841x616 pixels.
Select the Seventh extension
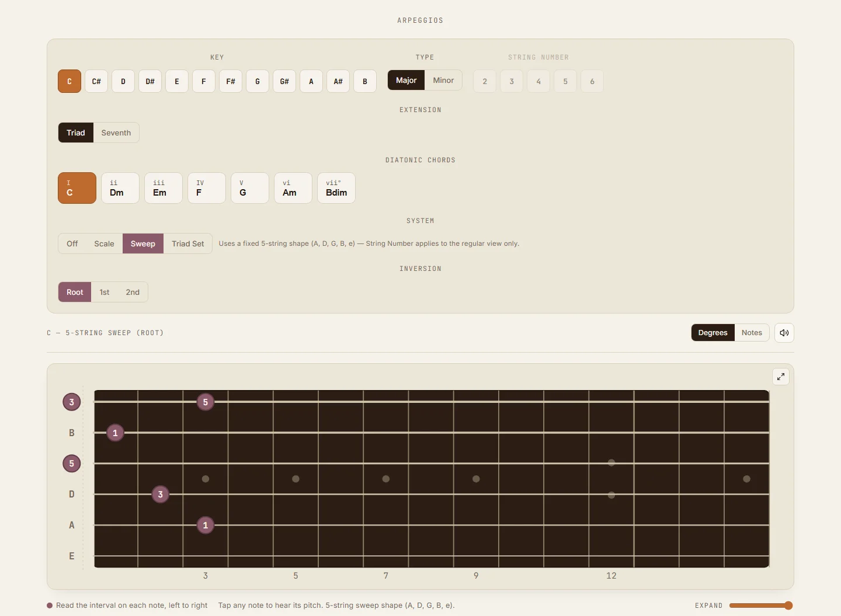[116, 133]
